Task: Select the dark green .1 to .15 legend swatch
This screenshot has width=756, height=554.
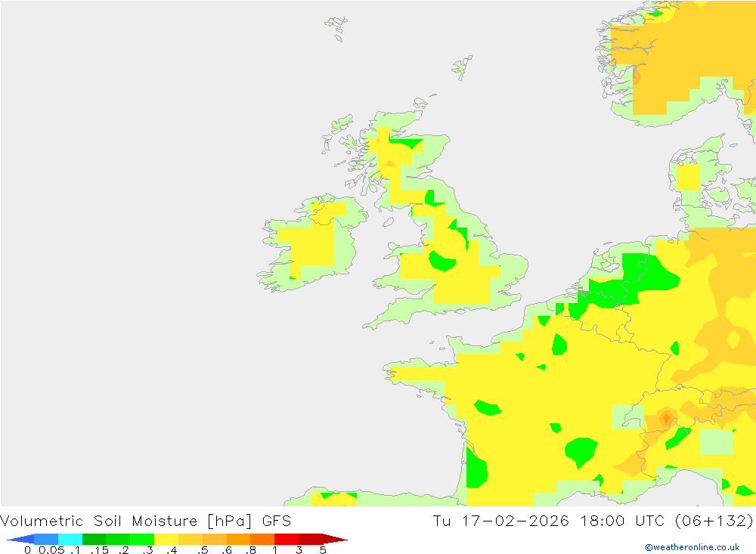Action: coord(94,539)
